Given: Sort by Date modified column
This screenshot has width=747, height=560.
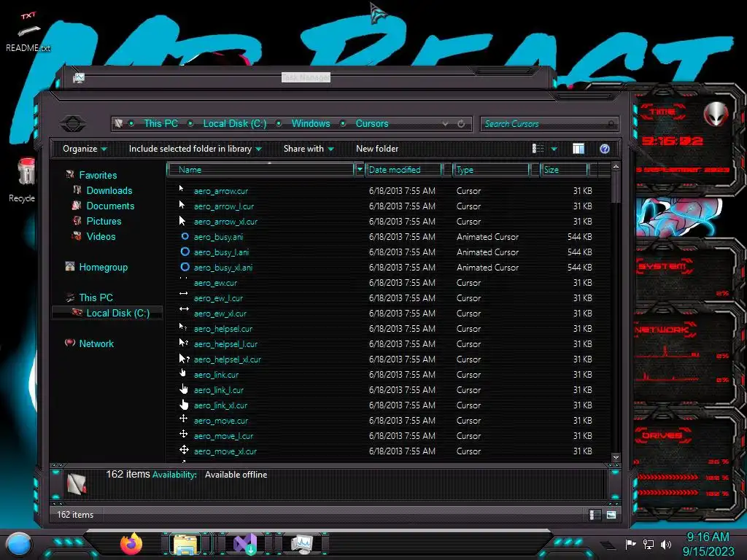Looking at the screenshot, I should 403,169.
